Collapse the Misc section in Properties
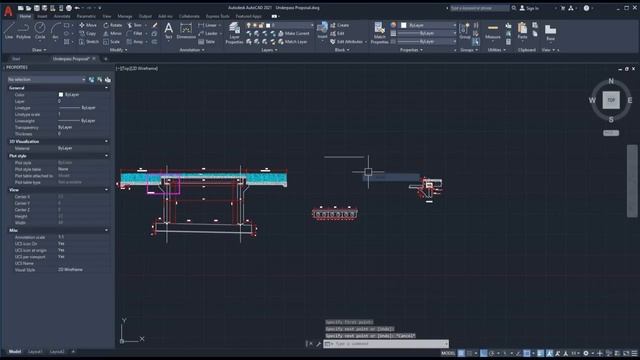Screen dimensions: 640x360 (x=107, y=231)
